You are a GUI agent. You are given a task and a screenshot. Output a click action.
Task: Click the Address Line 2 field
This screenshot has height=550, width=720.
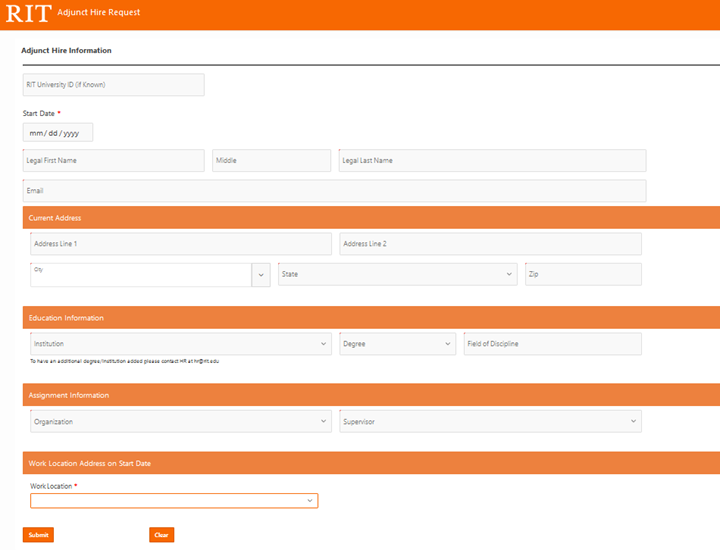coord(490,244)
